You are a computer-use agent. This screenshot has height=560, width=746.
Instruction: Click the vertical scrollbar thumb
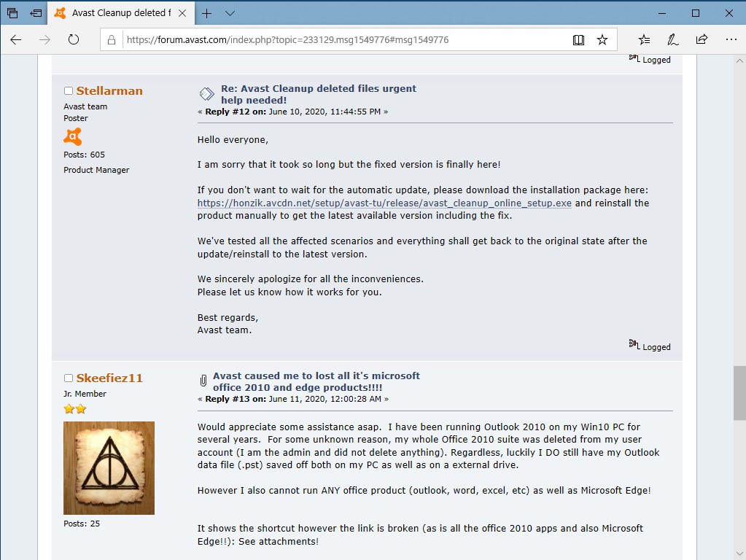click(x=739, y=393)
